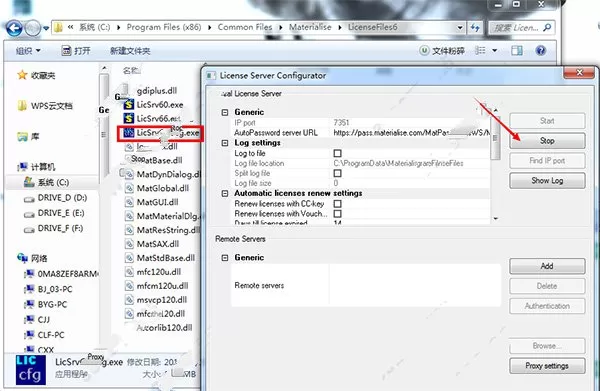Click the change view icon
The width and height of the screenshot is (600, 391).
[x=480, y=51]
